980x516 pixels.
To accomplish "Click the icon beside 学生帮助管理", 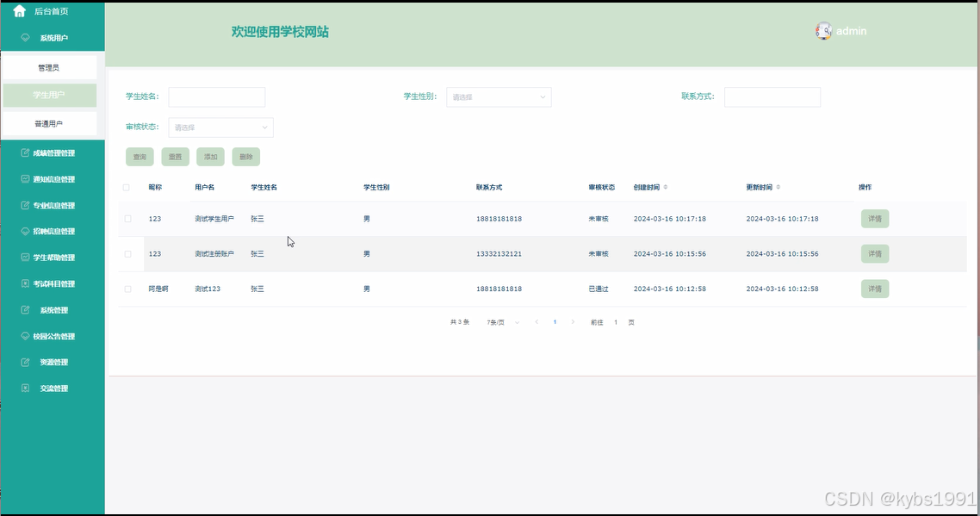I will click(x=25, y=257).
